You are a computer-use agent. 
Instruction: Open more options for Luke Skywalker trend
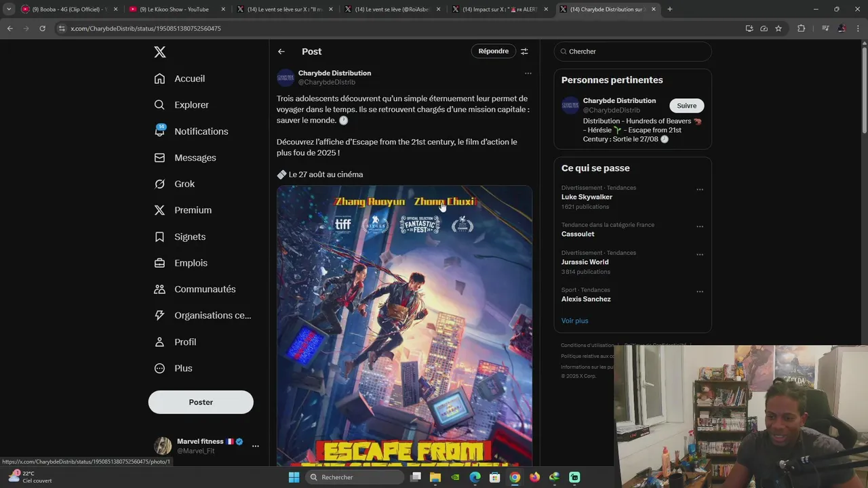point(700,190)
